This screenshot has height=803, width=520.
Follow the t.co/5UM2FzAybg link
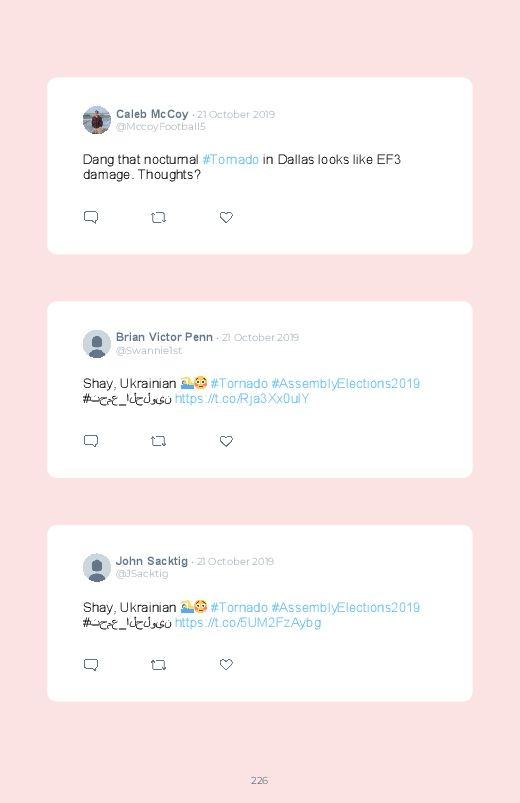click(x=248, y=623)
